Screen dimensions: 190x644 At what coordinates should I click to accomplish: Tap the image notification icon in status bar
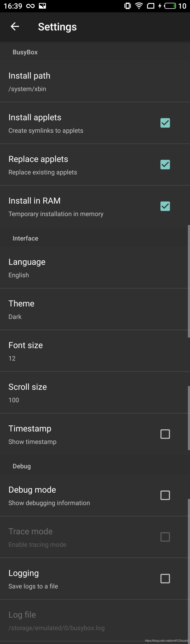coord(42,6)
